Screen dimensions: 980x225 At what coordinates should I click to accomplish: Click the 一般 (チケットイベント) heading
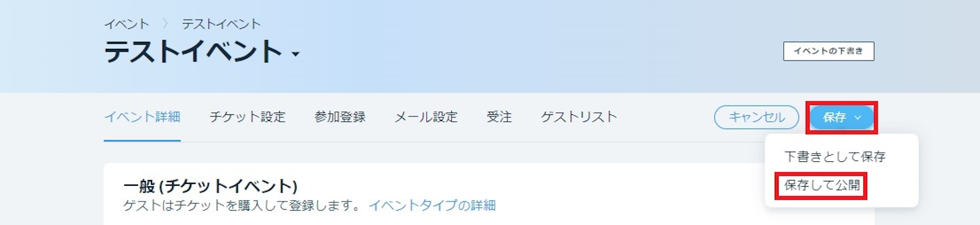(211, 186)
